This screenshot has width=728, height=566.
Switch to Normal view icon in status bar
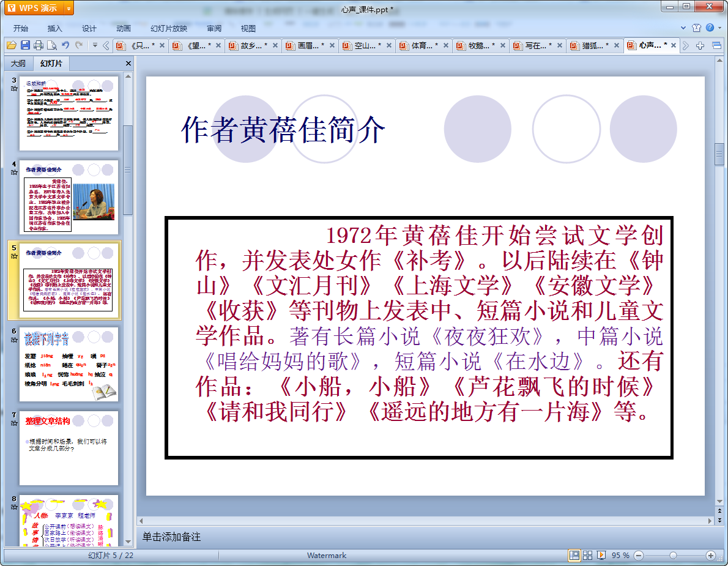coord(575,556)
